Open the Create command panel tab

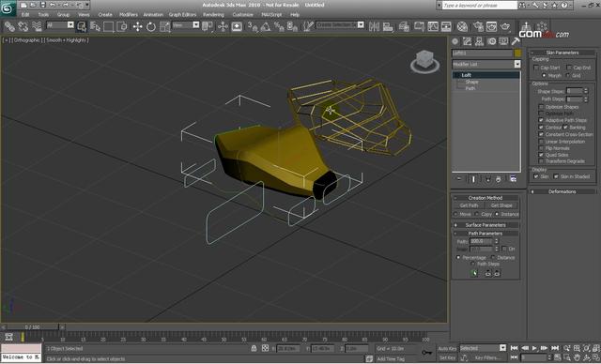click(x=455, y=41)
